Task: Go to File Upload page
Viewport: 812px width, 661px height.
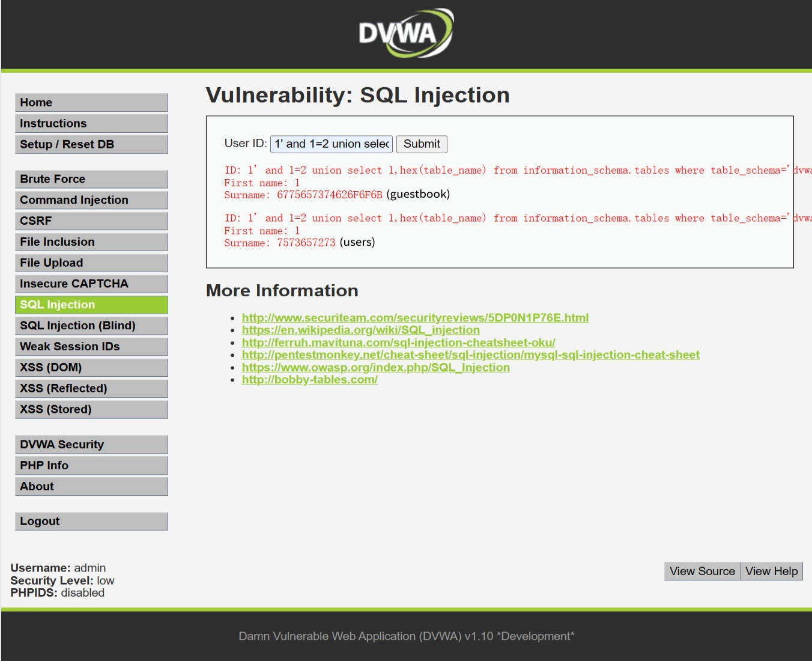Action: [91, 263]
